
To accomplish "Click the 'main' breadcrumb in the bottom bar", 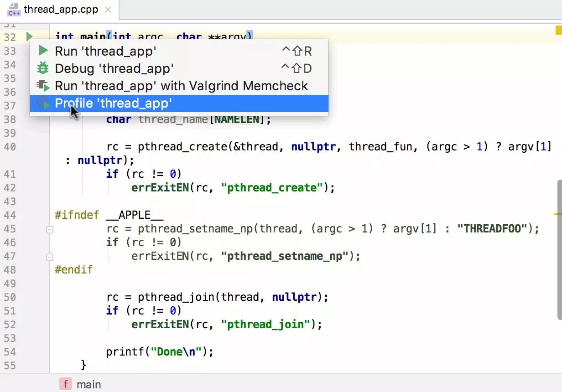I will (x=88, y=384).
